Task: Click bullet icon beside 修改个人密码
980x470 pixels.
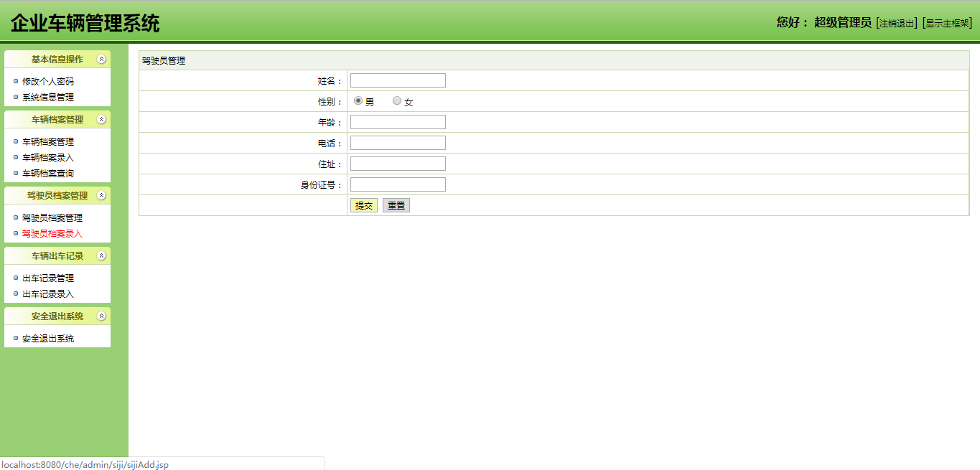Action: coord(16,81)
